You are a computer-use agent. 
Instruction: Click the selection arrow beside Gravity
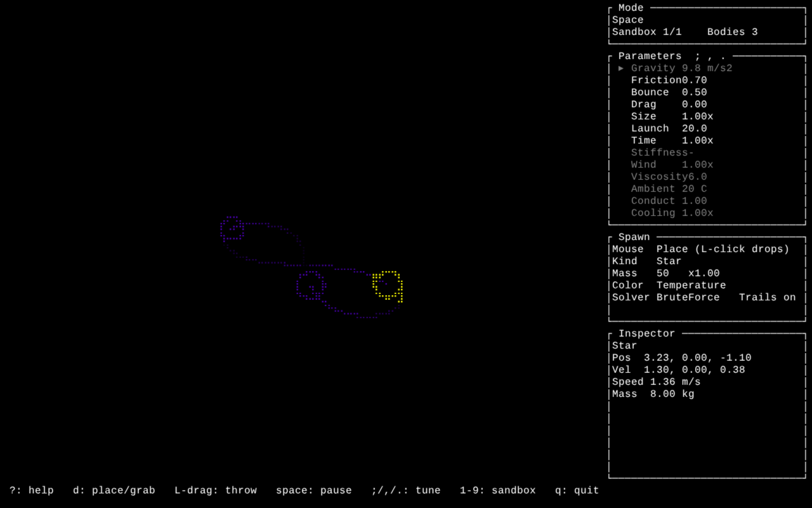(x=621, y=68)
